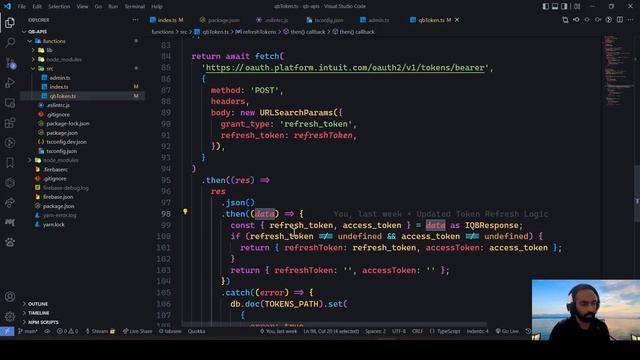Image resolution: width=640 pixels, height=360 pixels.
Task: Open the editor more actions ellipsis
Action: (x=631, y=20)
